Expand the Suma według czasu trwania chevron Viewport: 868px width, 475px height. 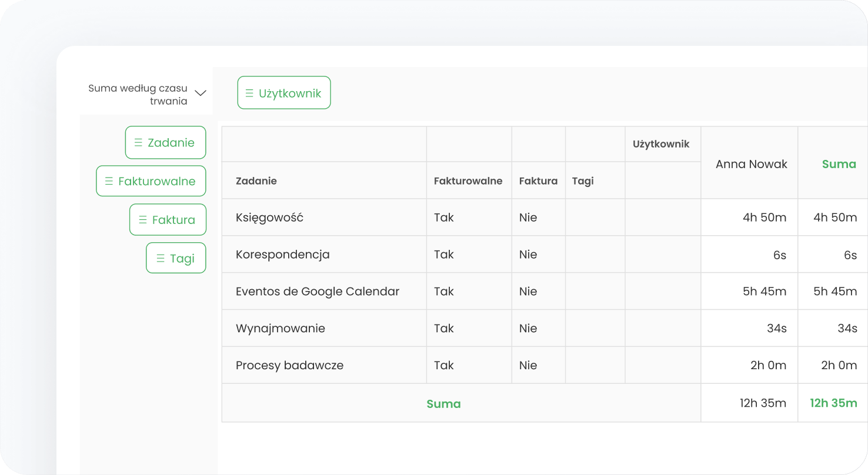(201, 93)
